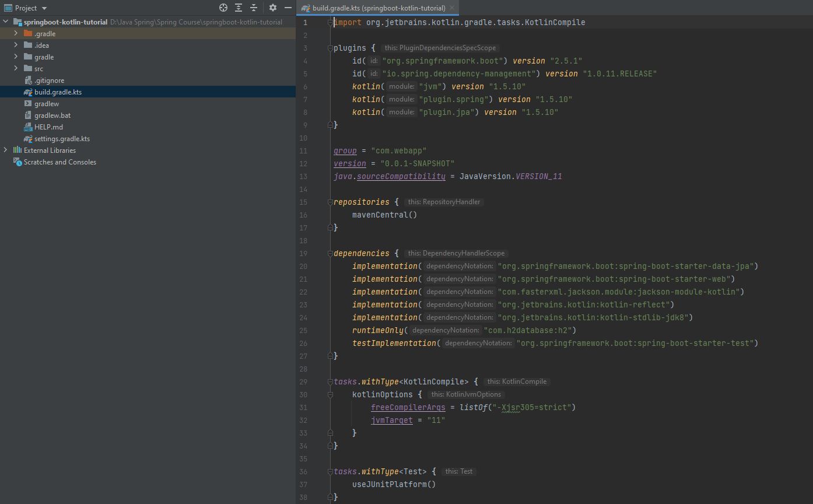The width and height of the screenshot is (813, 504).
Task: Click the Gradle icon on the editor tab
Action: (305, 8)
